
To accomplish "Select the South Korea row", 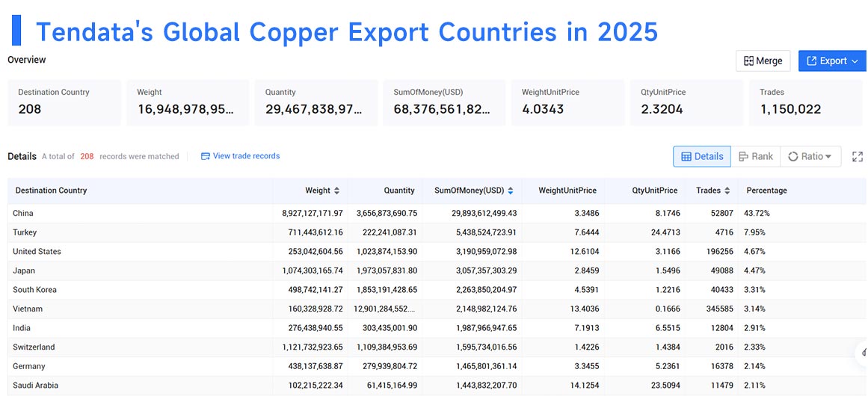I will (437, 289).
